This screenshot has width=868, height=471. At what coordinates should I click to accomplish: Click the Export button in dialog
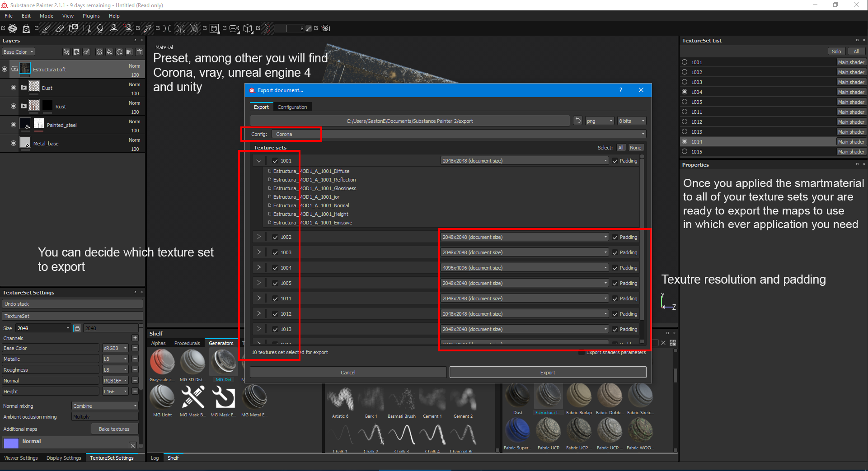click(x=548, y=372)
